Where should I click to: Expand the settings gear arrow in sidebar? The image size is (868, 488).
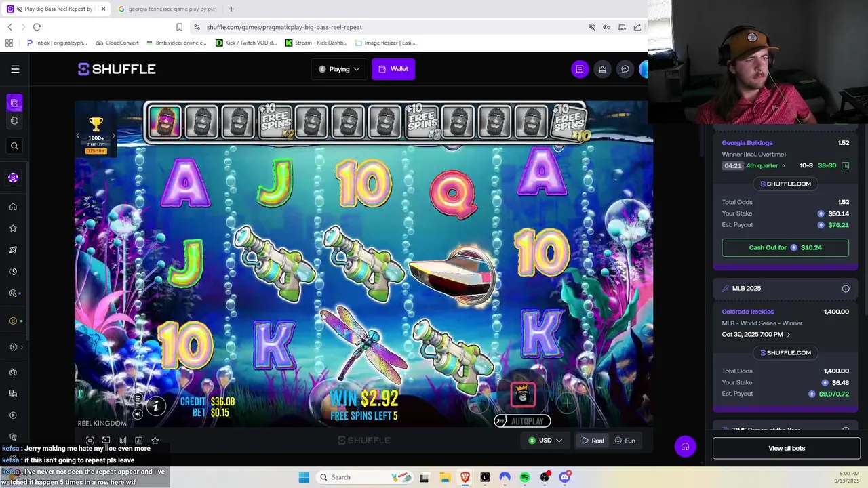coord(21,347)
